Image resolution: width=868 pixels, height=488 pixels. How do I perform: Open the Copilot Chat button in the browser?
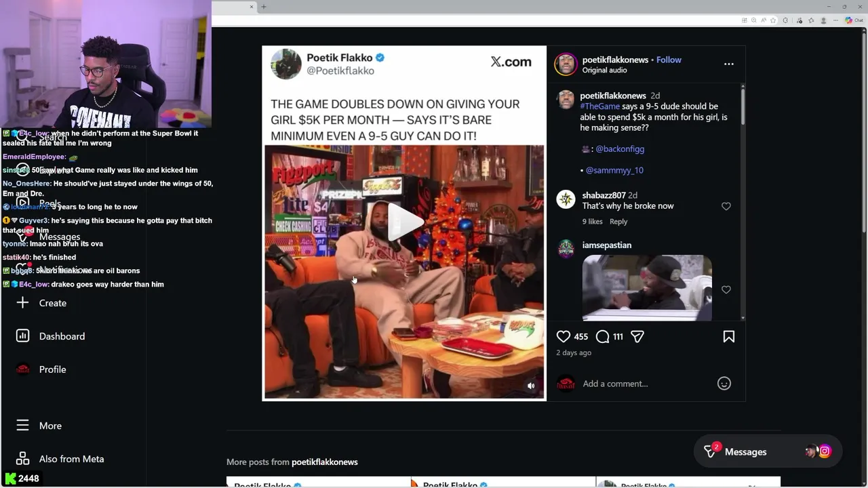coord(854,20)
